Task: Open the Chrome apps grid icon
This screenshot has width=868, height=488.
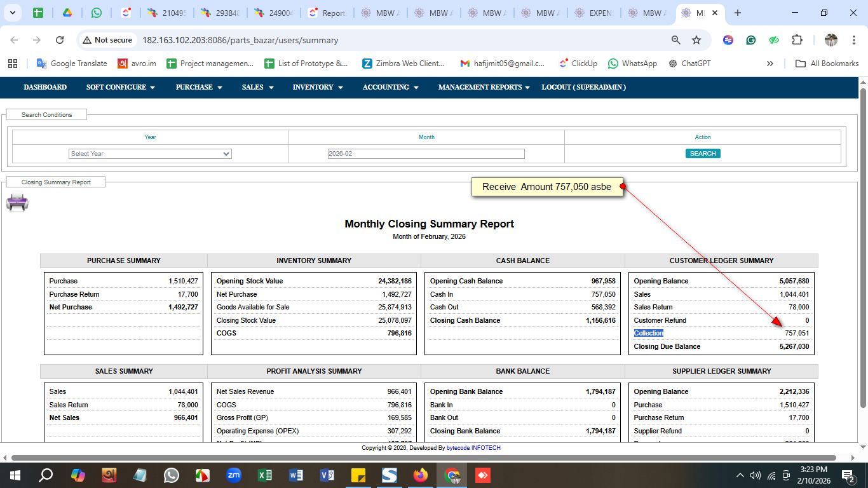Action: pos(13,64)
